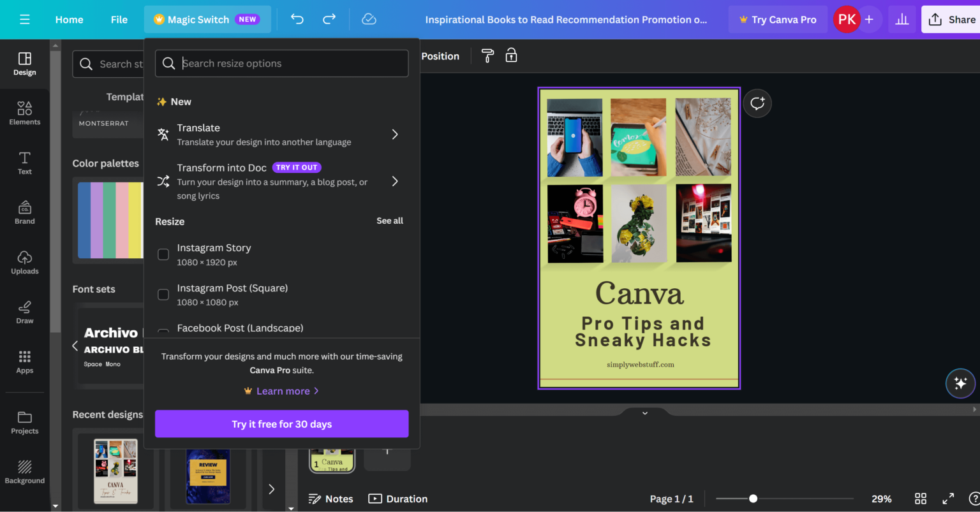Open grid view of pages
Image resolution: width=980 pixels, height=512 pixels.
point(920,499)
